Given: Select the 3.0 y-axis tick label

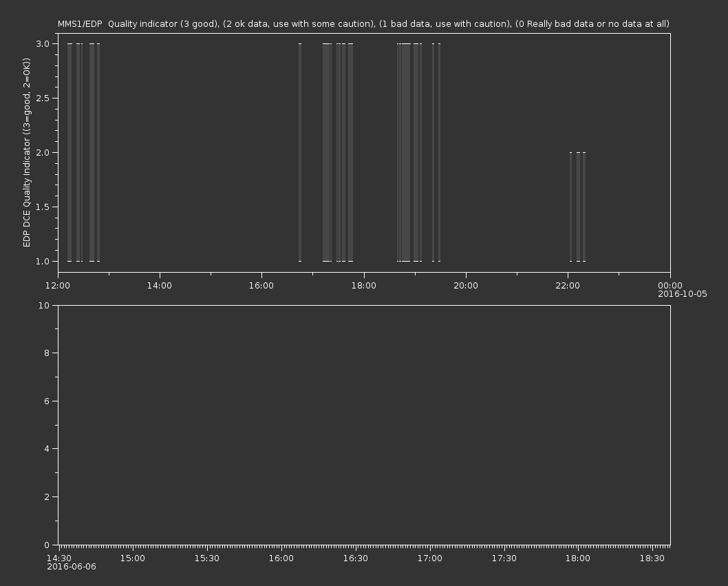Looking at the screenshot, I should pos(43,43).
